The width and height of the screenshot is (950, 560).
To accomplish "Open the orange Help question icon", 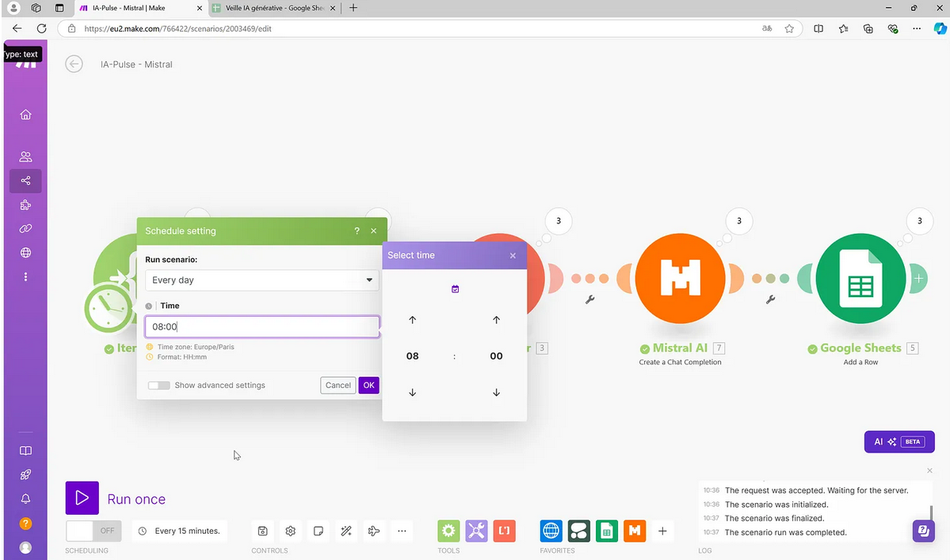I will 25,523.
